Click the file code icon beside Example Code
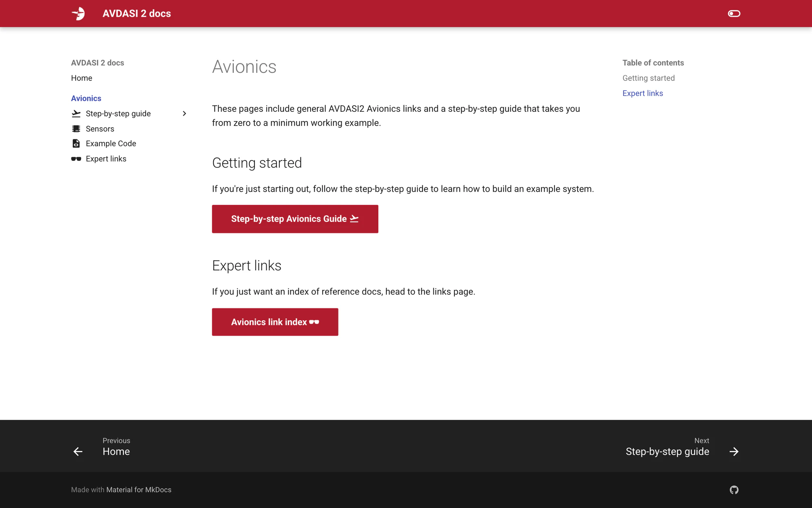 pyautogui.click(x=76, y=143)
